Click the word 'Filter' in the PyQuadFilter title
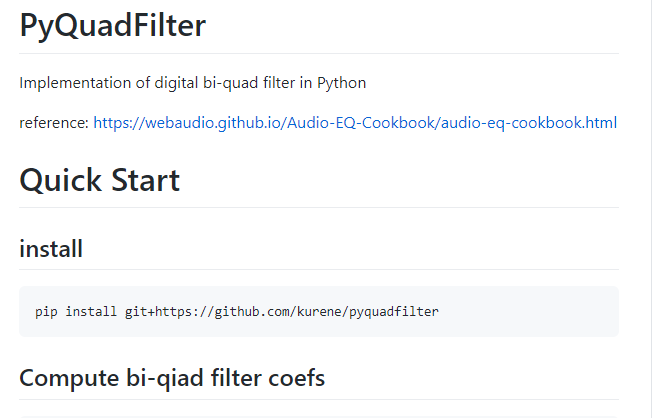The height and width of the screenshot is (418, 654). pos(169,26)
